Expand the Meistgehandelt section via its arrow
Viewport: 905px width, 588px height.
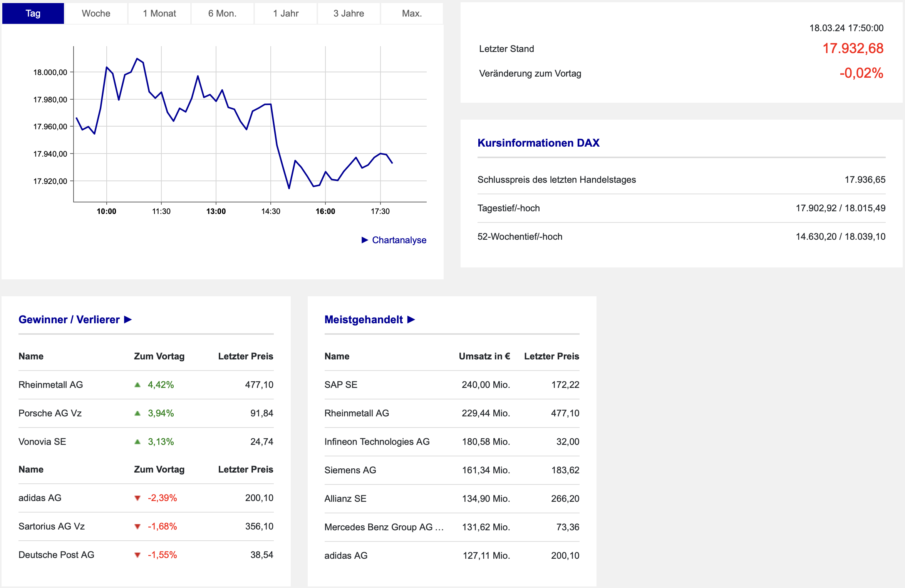pyautogui.click(x=411, y=320)
